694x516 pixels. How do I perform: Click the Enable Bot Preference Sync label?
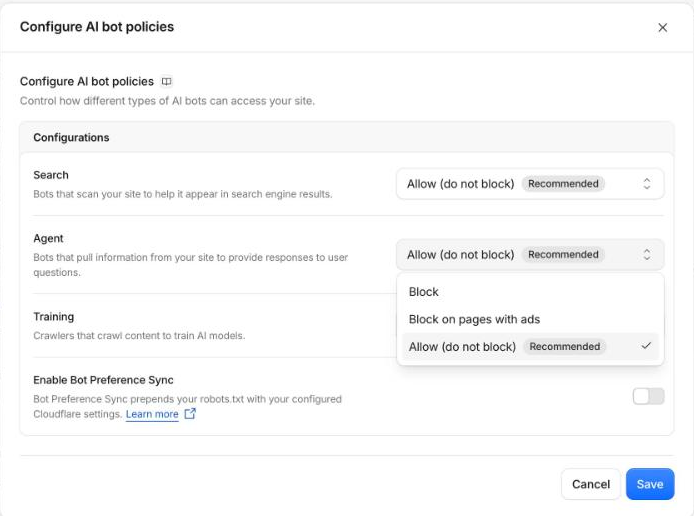click(x=103, y=380)
